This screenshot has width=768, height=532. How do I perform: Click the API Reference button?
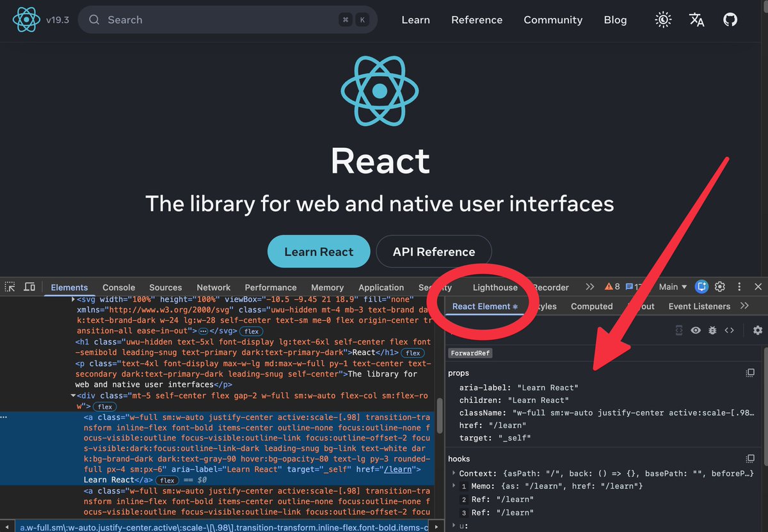pyautogui.click(x=434, y=251)
